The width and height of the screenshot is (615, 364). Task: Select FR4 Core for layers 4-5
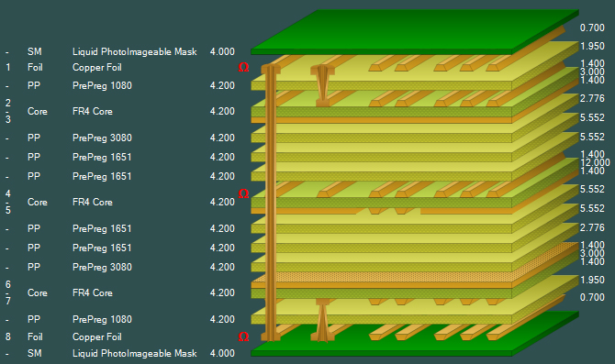(93, 203)
